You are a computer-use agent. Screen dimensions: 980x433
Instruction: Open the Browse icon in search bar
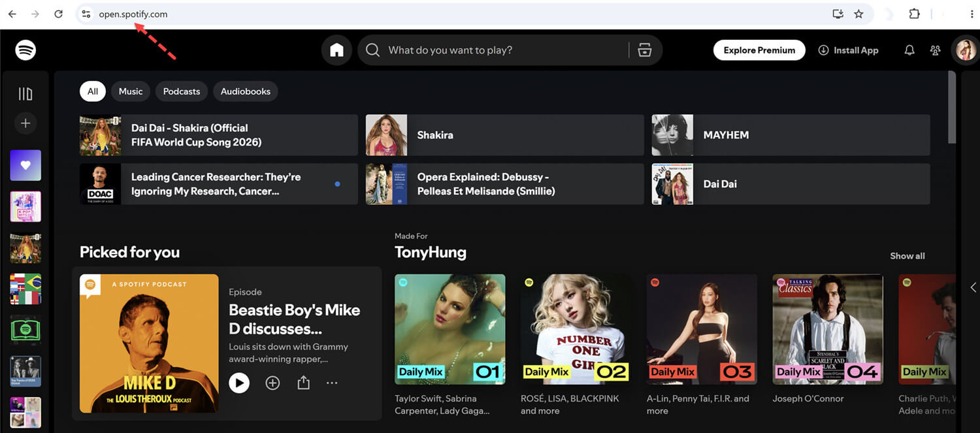(645, 50)
